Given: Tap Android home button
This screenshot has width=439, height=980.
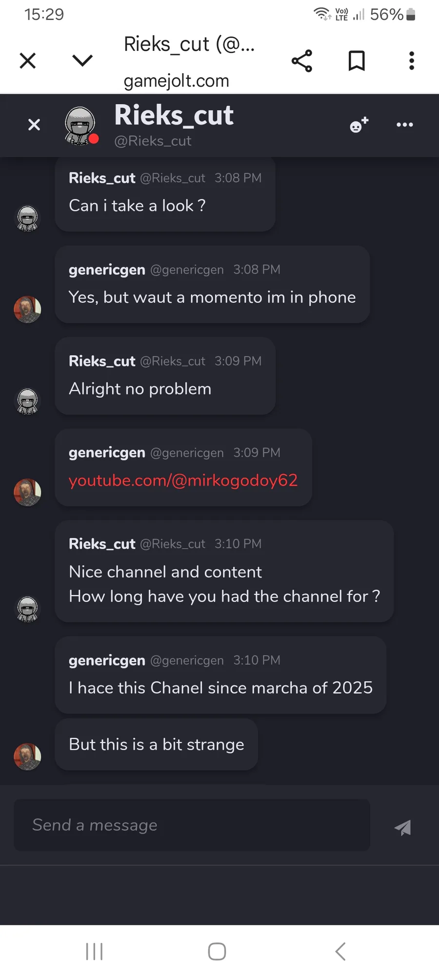Looking at the screenshot, I should (x=217, y=951).
